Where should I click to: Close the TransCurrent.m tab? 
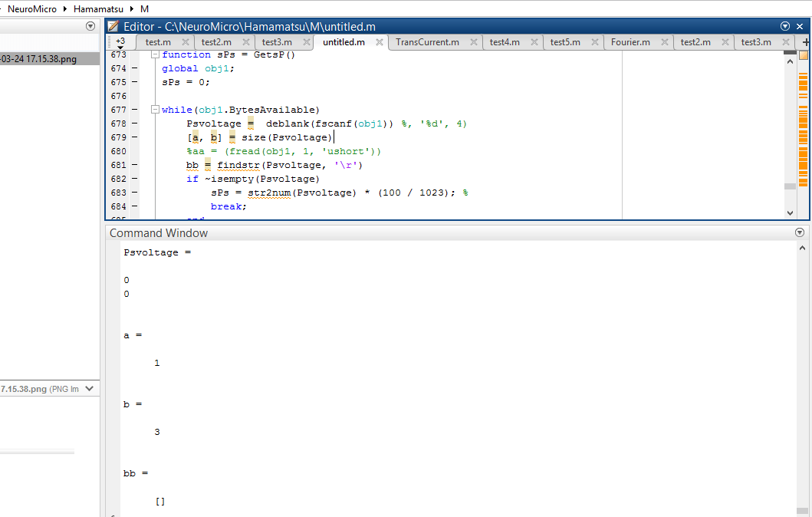474,42
